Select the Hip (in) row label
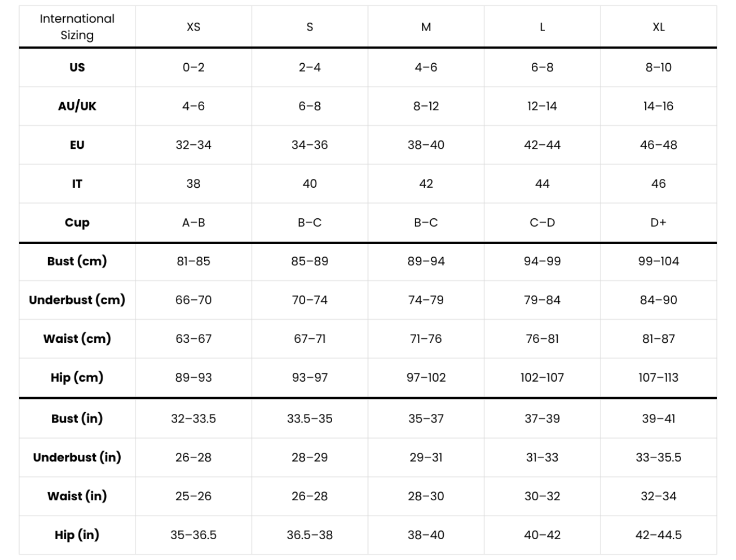This screenshot has height=560, width=736. click(x=77, y=535)
